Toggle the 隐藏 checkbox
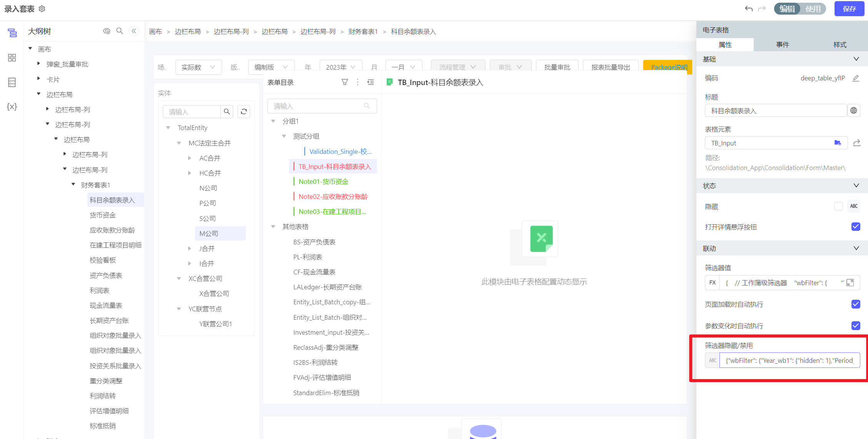 (x=838, y=206)
